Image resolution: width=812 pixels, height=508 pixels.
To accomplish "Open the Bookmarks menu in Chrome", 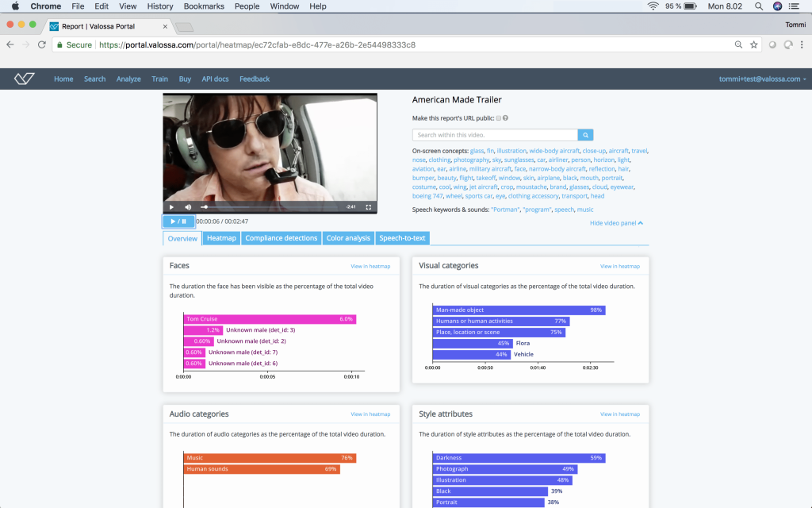I will (204, 6).
